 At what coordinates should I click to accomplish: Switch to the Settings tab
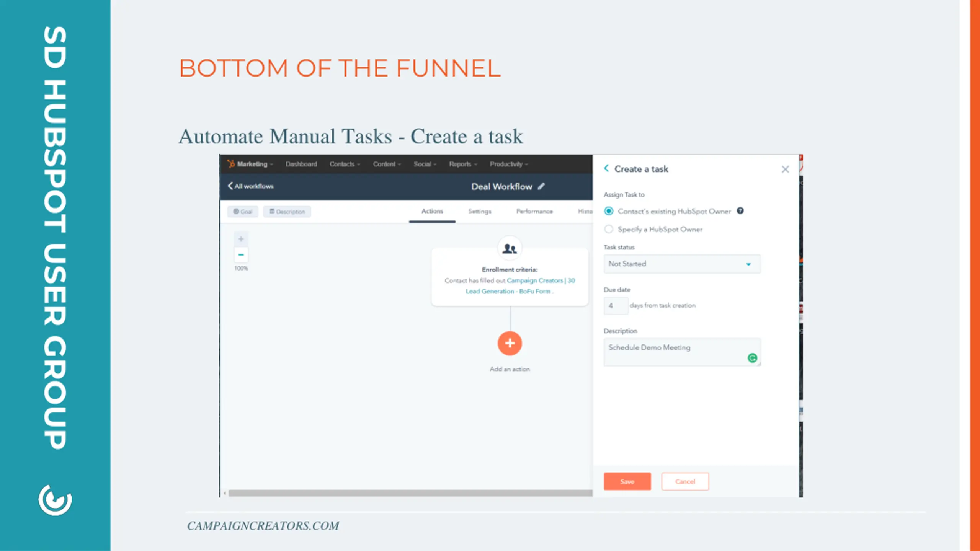(x=479, y=211)
